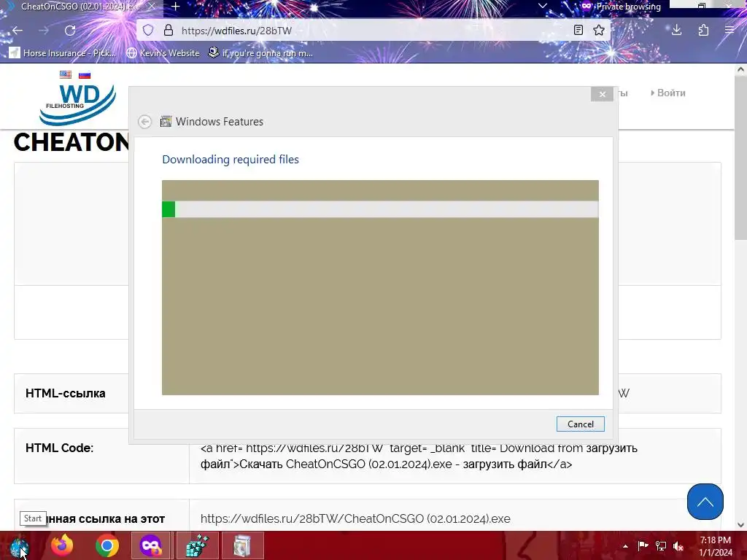This screenshot has height=560, width=747.
Task: Reload the page with refresh icon
Action: coord(70,31)
